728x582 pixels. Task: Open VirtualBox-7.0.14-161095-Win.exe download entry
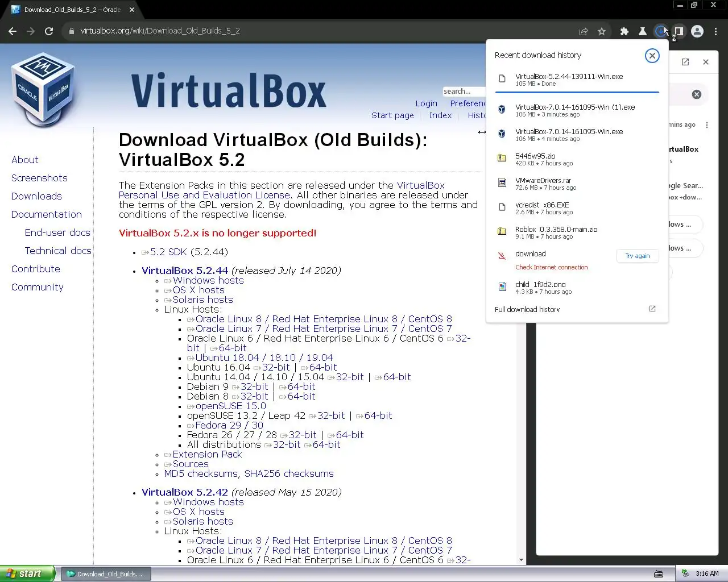(577, 135)
